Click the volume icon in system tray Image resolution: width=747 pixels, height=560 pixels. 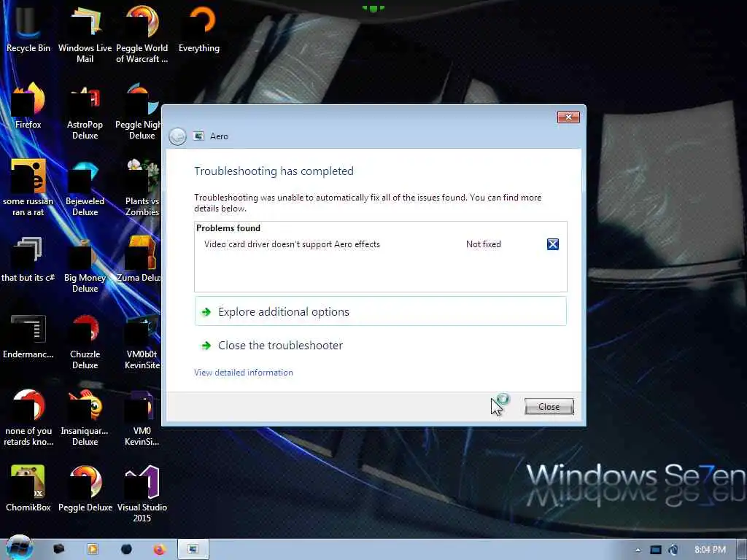[x=673, y=550]
